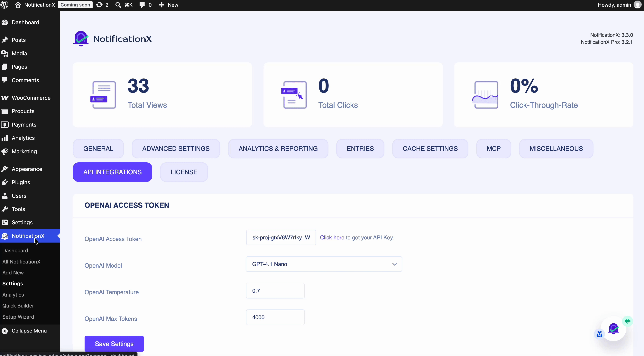Click the plus New icon
Viewport: 644px width, 356px height.
pos(161,5)
